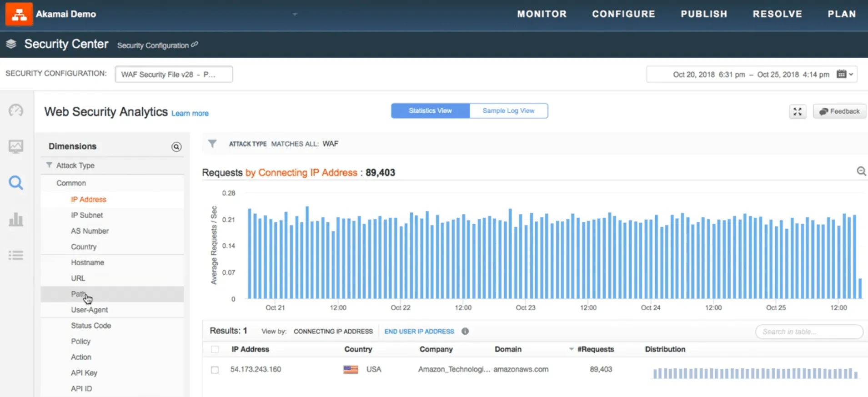Select the Path dimension
Image resolution: width=868 pixels, height=397 pixels.
coord(78,294)
